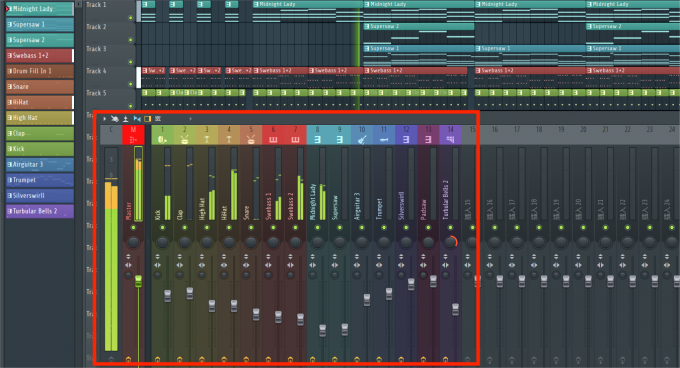The image size is (680, 368).
Task: Mute the Snare mixer track
Action: point(251,228)
